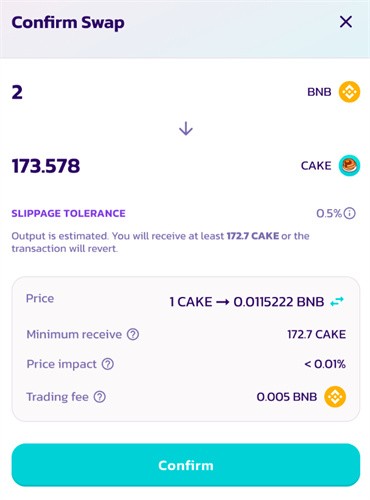Toggle the price direction swap arrows
Image resolution: width=370 pixels, height=500 pixels.
337,302
